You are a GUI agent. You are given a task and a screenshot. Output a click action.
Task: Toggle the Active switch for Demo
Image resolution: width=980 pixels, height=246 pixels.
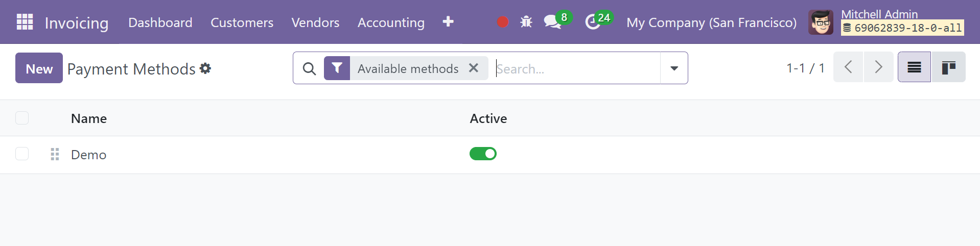click(x=483, y=154)
